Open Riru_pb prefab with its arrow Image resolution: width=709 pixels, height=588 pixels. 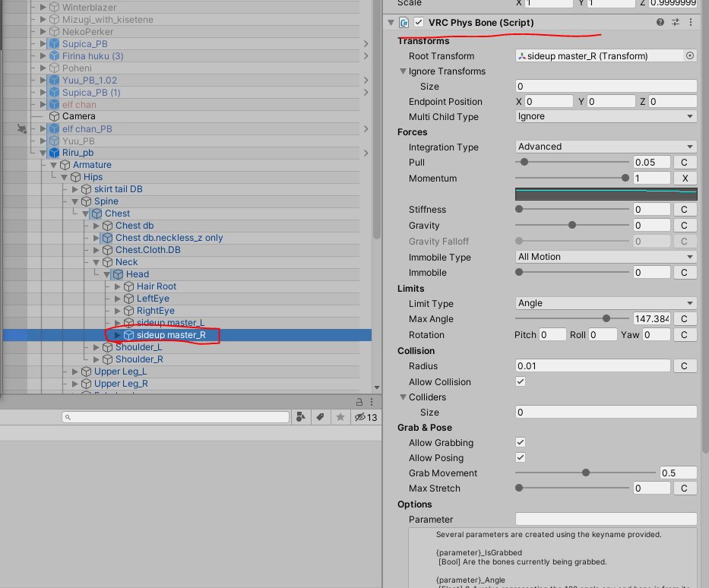coord(366,153)
